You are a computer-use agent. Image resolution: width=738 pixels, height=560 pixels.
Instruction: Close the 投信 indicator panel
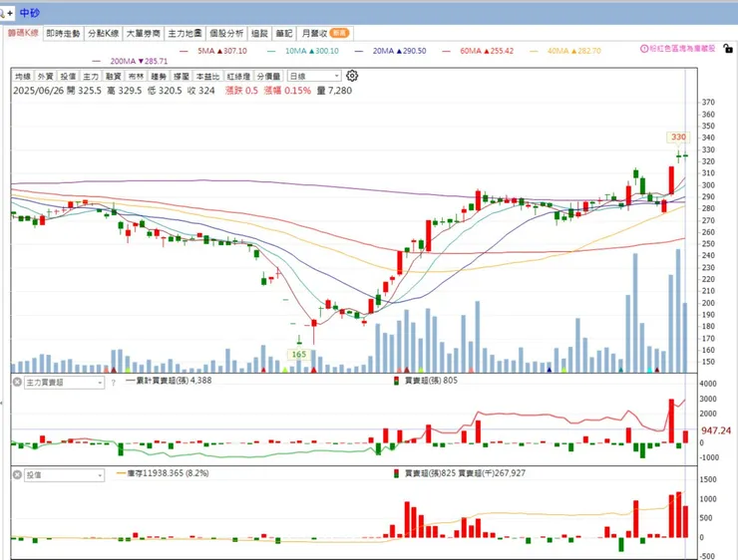point(17,475)
